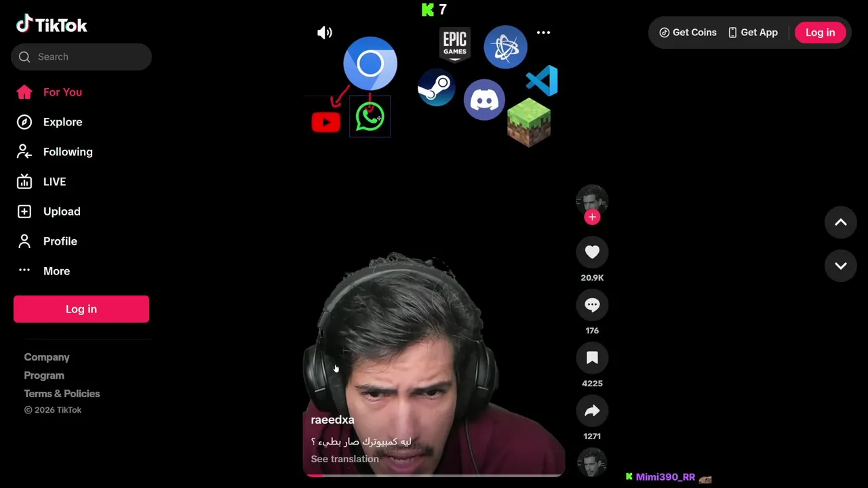
Task: Click the top-right Log in button
Action: tap(820, 33)
